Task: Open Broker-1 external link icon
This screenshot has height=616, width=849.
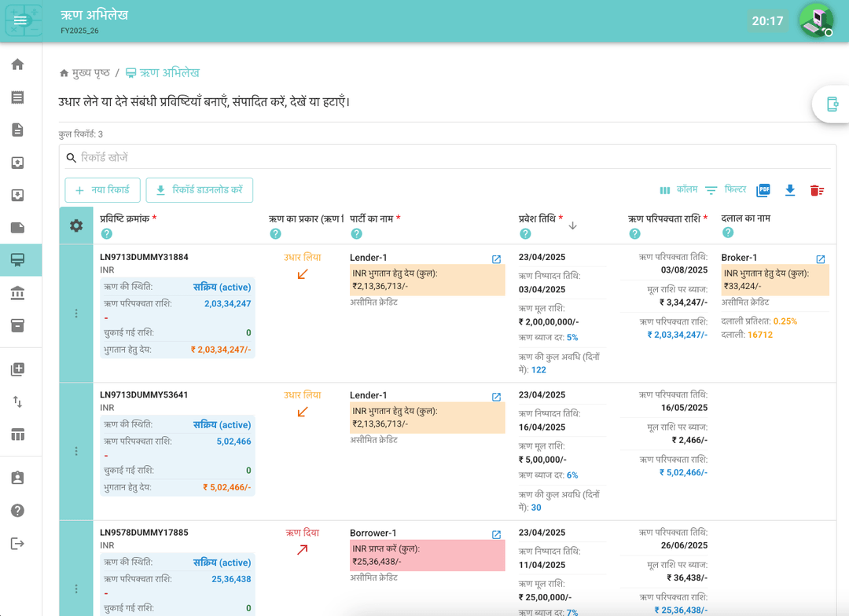Action: click(x=820, y=259)
